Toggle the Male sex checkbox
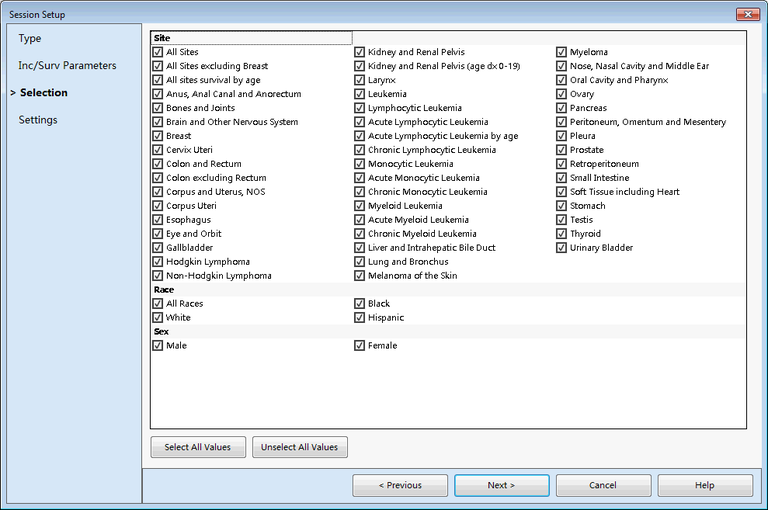Viewport: 768px width, 510px height. [158, 346]
